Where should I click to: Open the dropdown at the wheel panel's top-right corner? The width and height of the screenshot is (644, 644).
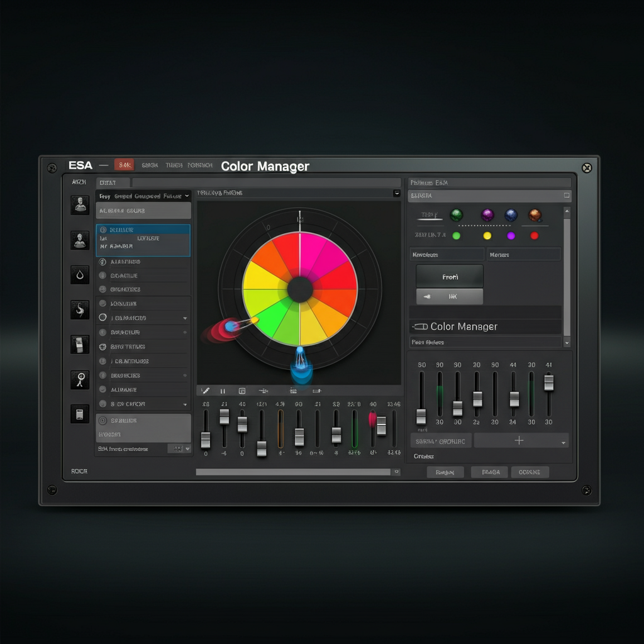pyautogui.click(x=397, y=193)
